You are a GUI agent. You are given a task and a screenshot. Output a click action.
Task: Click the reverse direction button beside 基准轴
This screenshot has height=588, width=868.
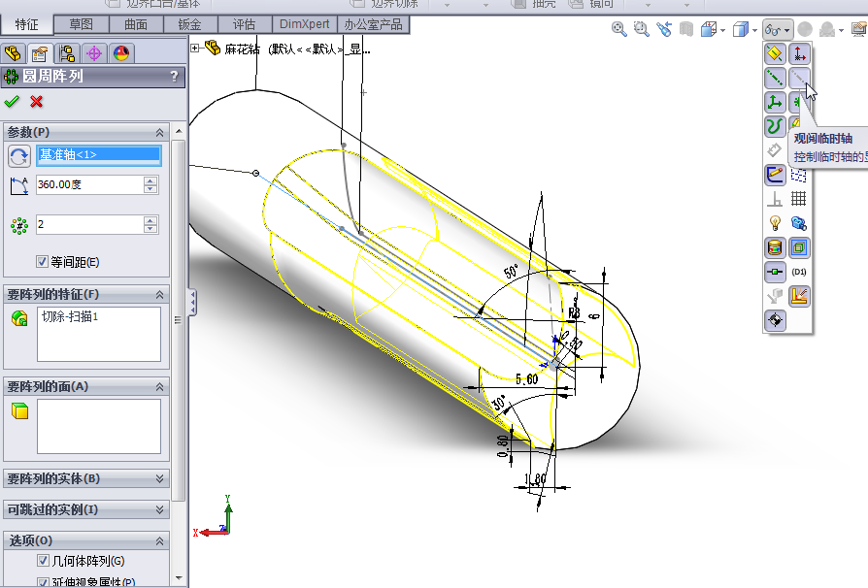[x=18, y=156]
